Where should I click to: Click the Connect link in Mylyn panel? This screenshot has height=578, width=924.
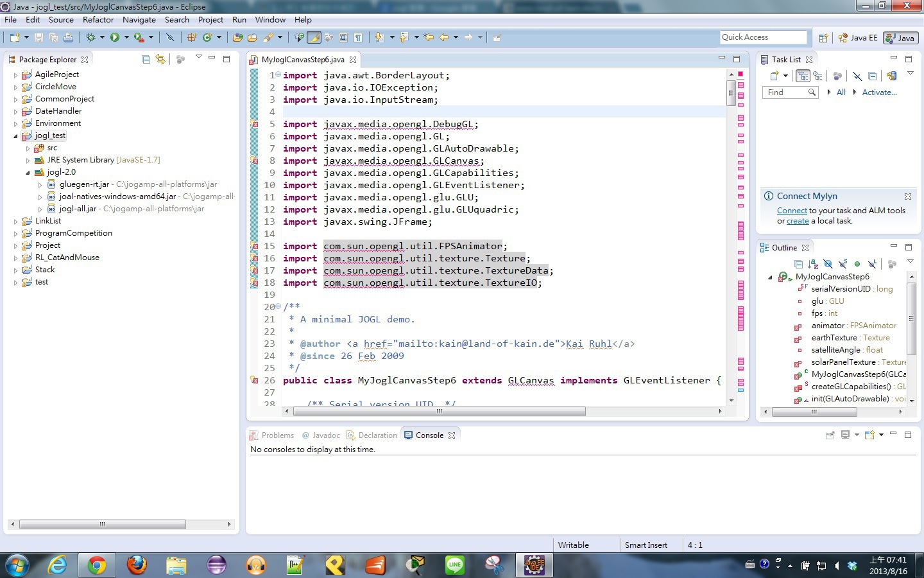click(792, 211)
